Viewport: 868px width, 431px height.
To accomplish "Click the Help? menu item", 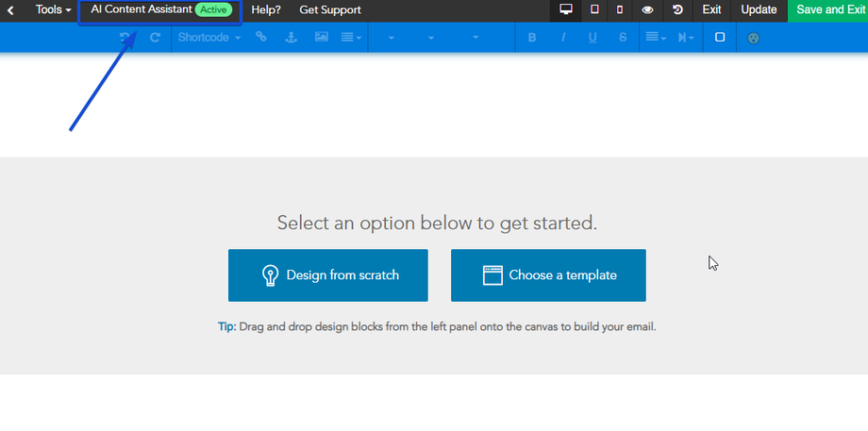I will pyautogui.click(x=266, y=10).
